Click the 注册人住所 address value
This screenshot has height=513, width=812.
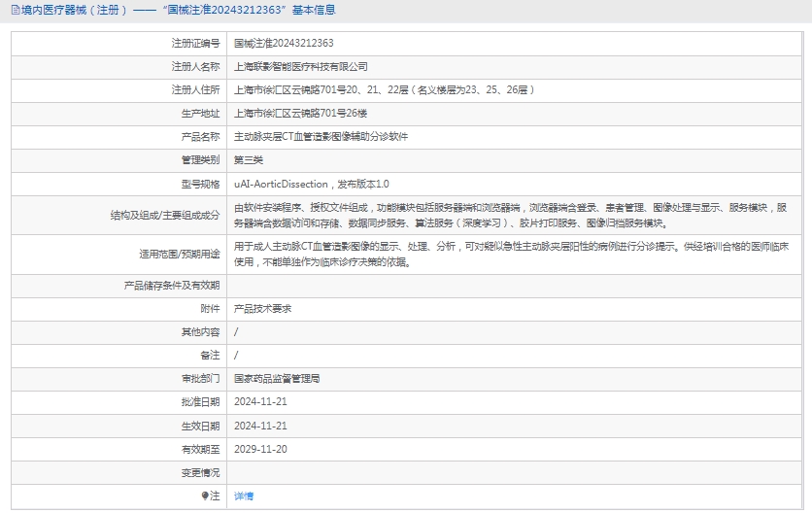[x=385, y=90]
